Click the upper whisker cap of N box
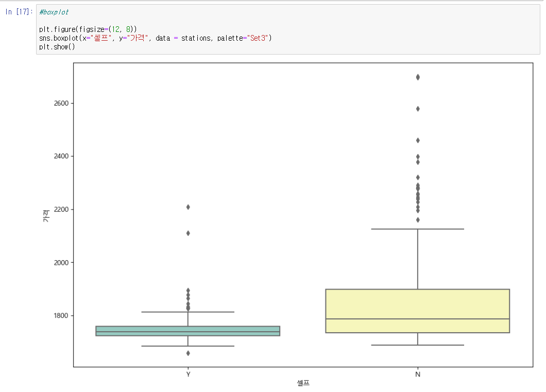 point(418,229)
